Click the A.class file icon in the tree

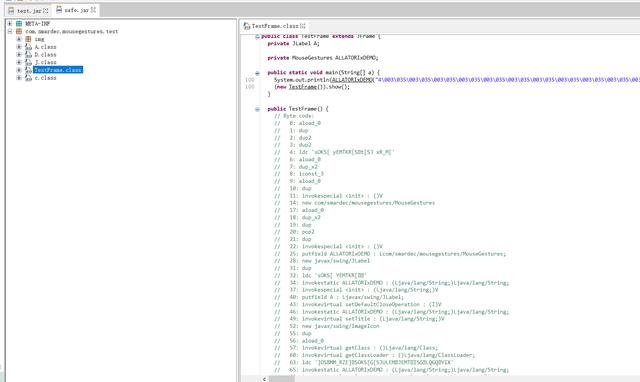[28, 47]
